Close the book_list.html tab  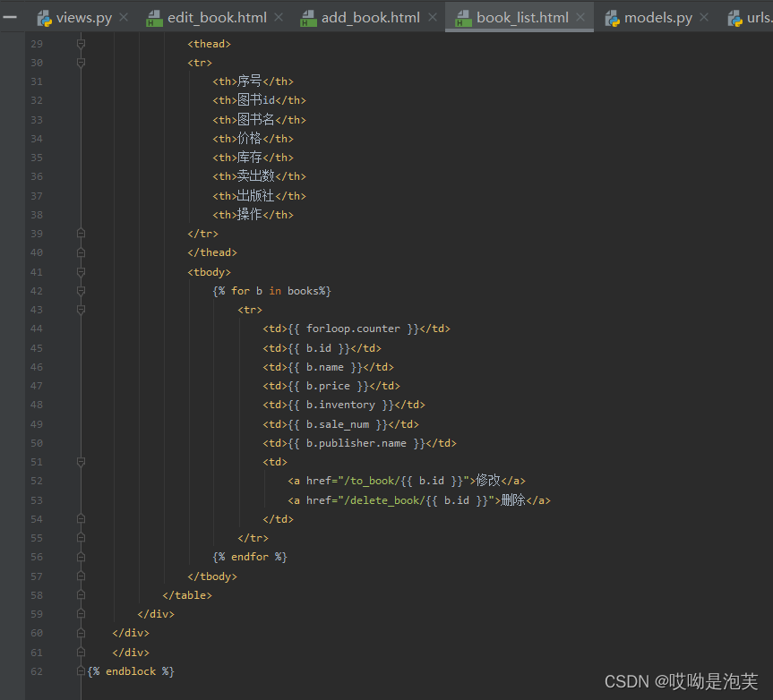coord(580,17)
